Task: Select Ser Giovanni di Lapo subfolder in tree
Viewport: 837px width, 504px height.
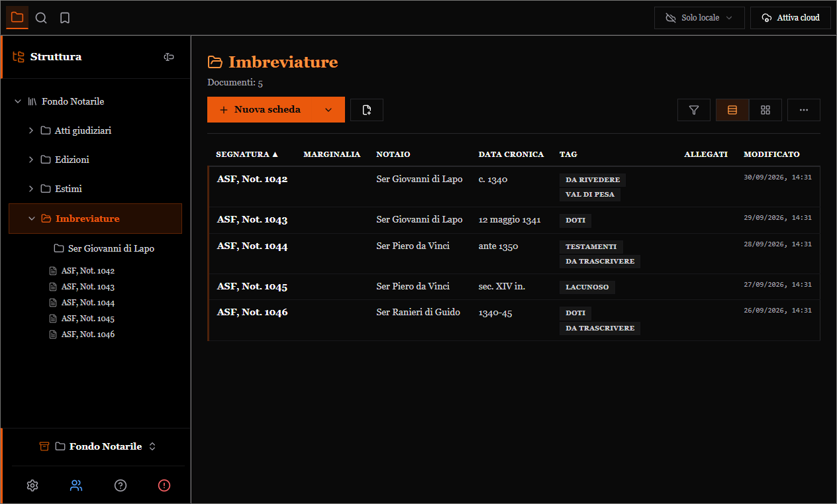Action: coord(111,249)
